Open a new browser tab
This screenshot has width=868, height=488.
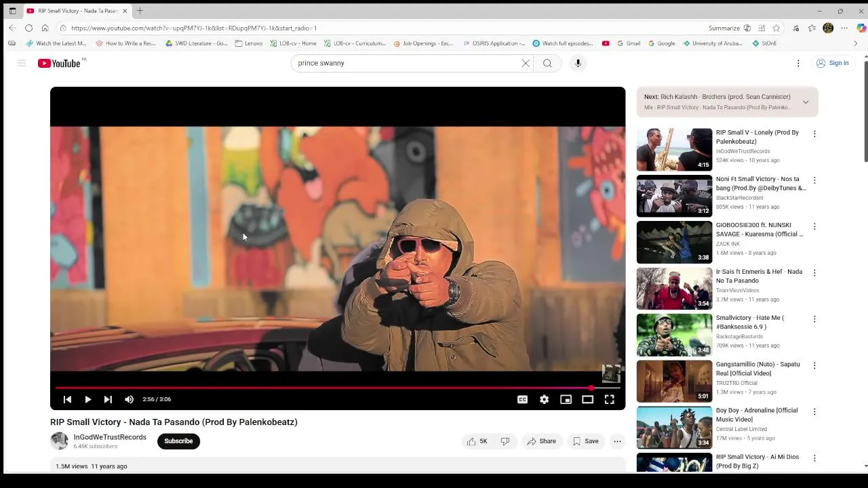140,11
